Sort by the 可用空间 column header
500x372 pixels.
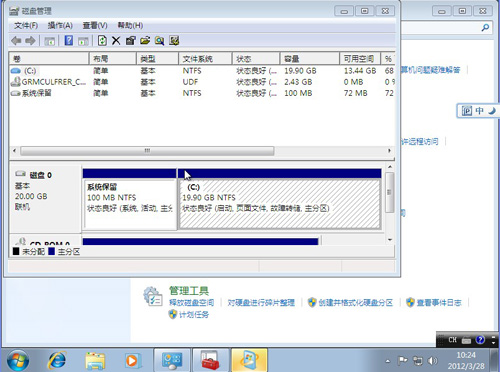360,59
